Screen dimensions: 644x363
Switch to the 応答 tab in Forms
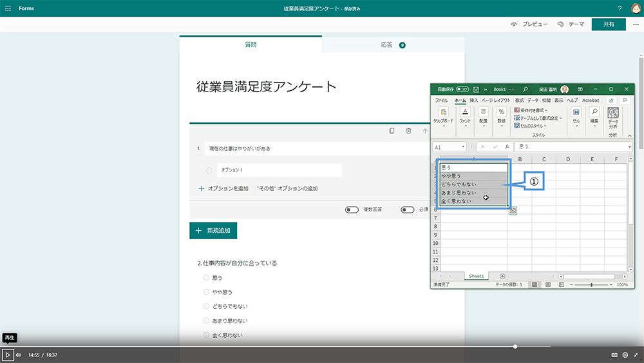pyautogui.click(x=393, y=44)
